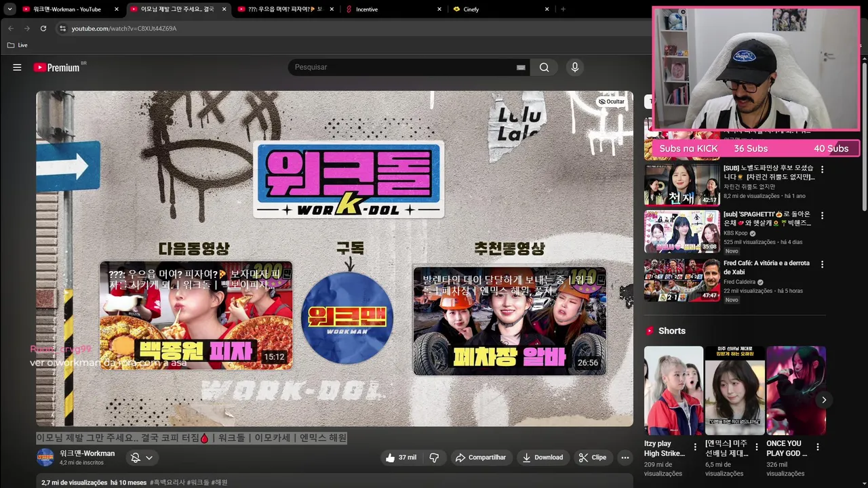Open the Itzy play High Strike short

673,390
